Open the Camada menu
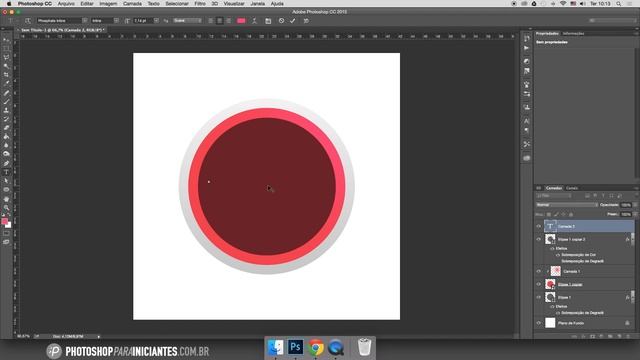 click(x=132, y=4)
